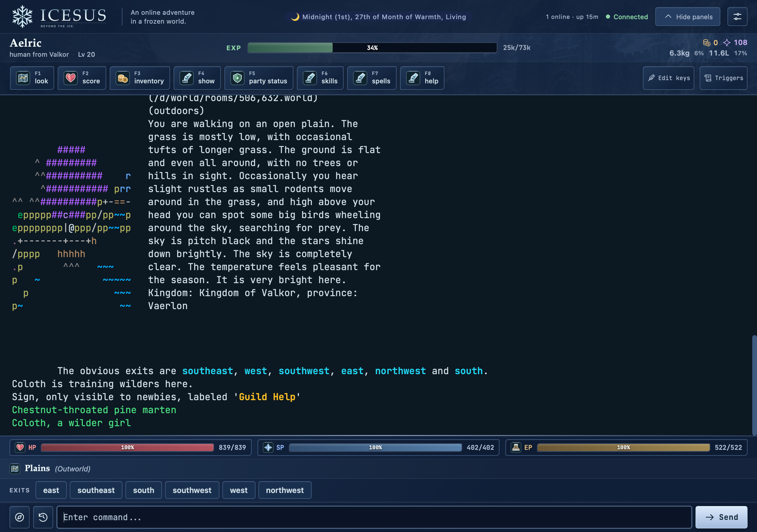
Task: Click the F8 help quill icon
Action: click(x=413, y=78)
